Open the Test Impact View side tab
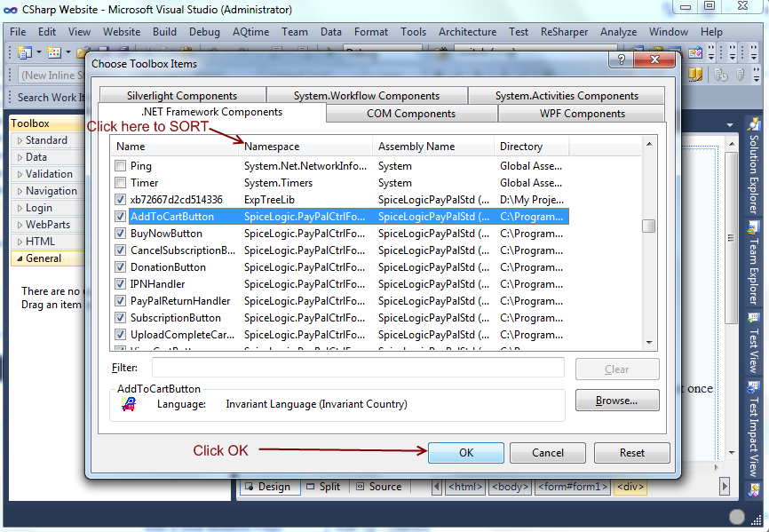 tap(753, 424)
